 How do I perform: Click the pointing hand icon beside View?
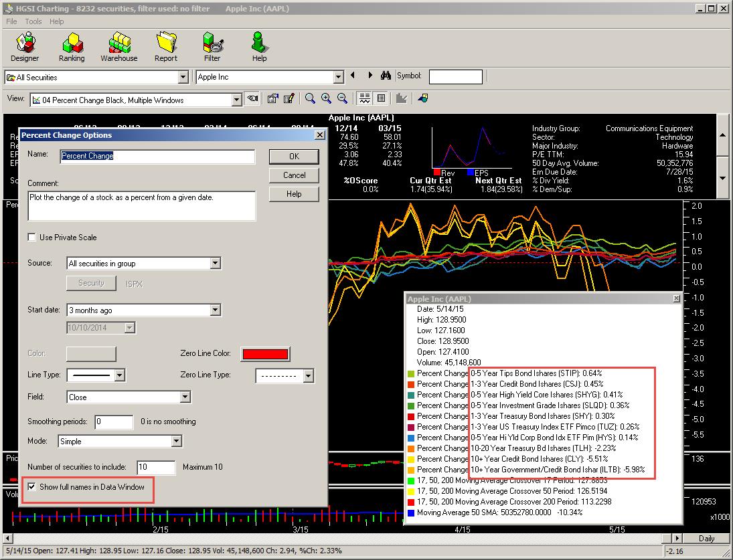252,98
